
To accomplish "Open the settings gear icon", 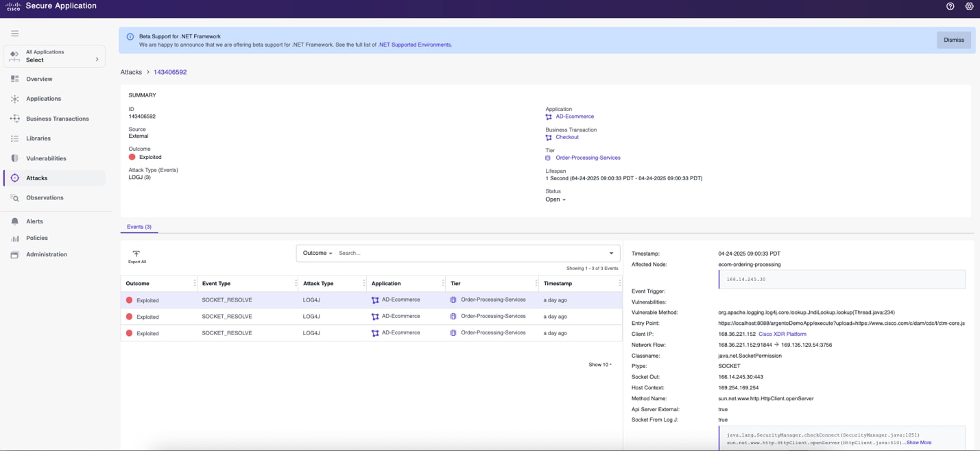I will (x=969, y=6).
